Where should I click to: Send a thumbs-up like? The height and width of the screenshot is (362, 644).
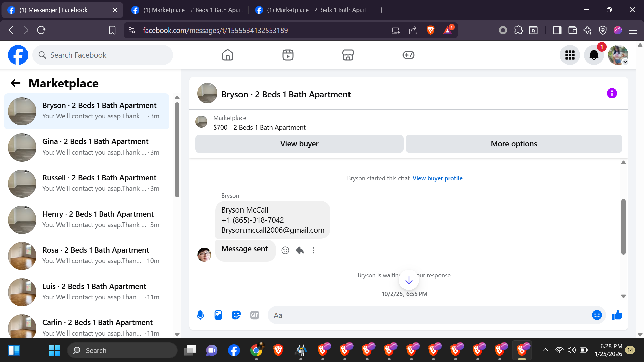point(617,315)
